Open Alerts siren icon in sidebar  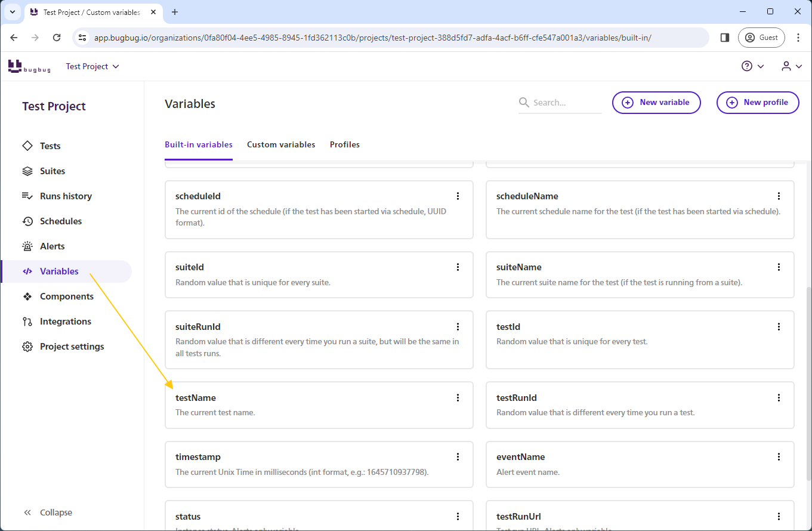(x=27, y=246)
